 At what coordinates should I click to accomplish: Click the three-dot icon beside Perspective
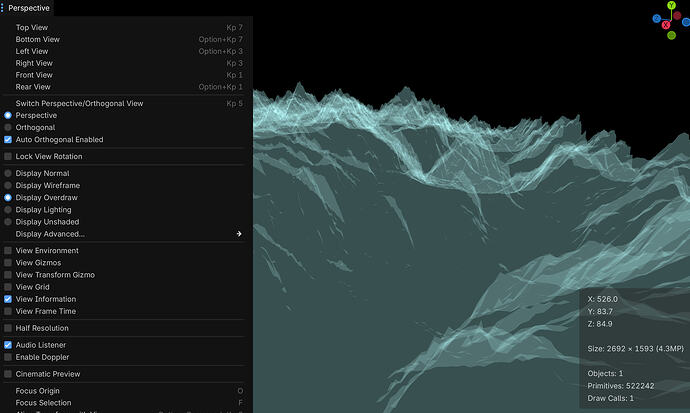click(x=2, y=8)
